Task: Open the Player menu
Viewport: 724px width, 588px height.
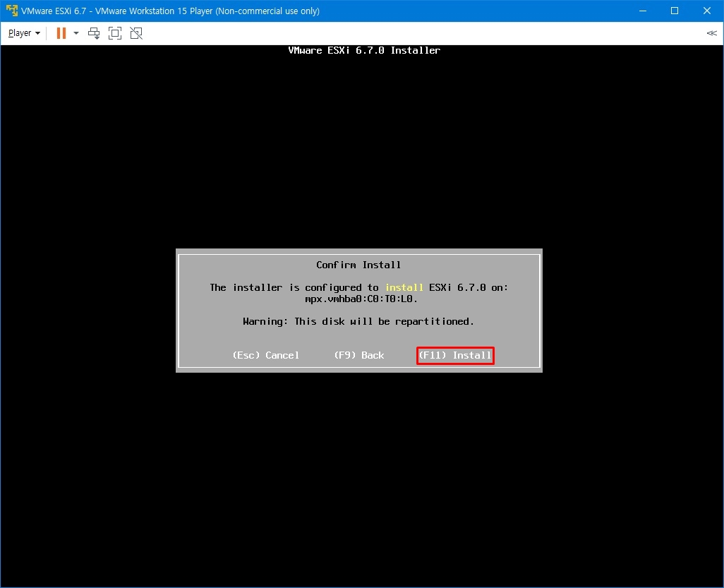Action: click(x=24, y=33)
